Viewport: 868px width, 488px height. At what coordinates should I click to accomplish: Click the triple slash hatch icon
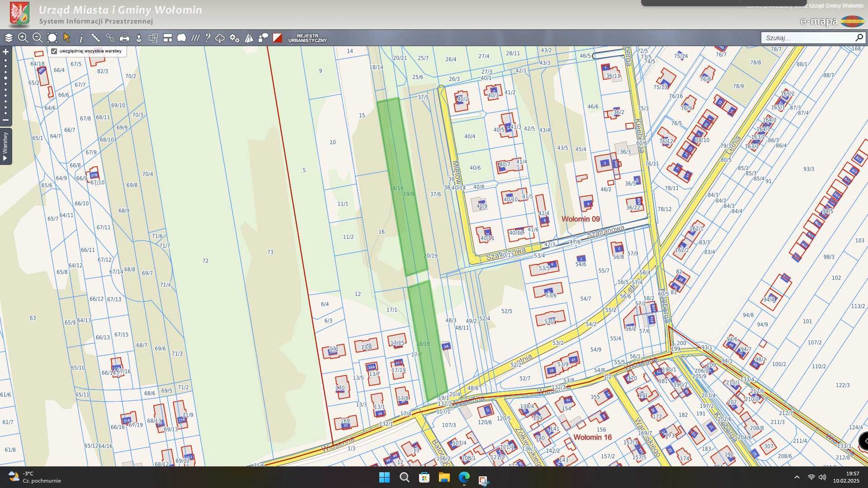(195, 38)
